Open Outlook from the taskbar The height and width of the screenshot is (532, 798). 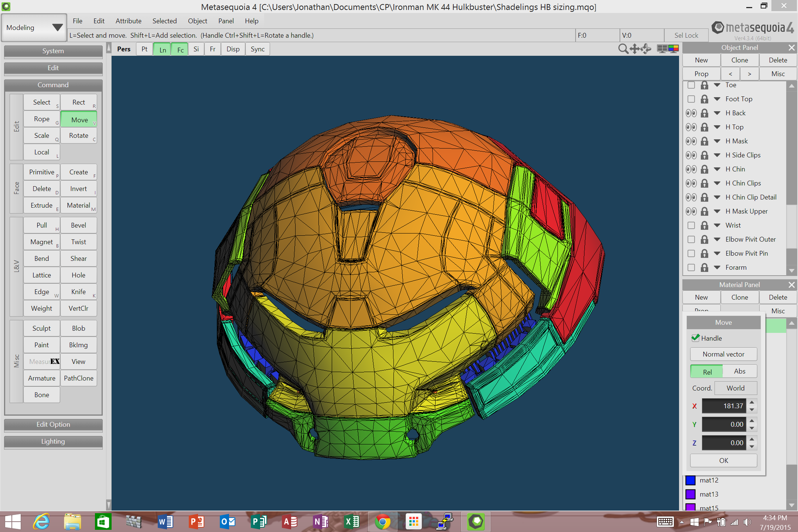(x=228, y=522)
